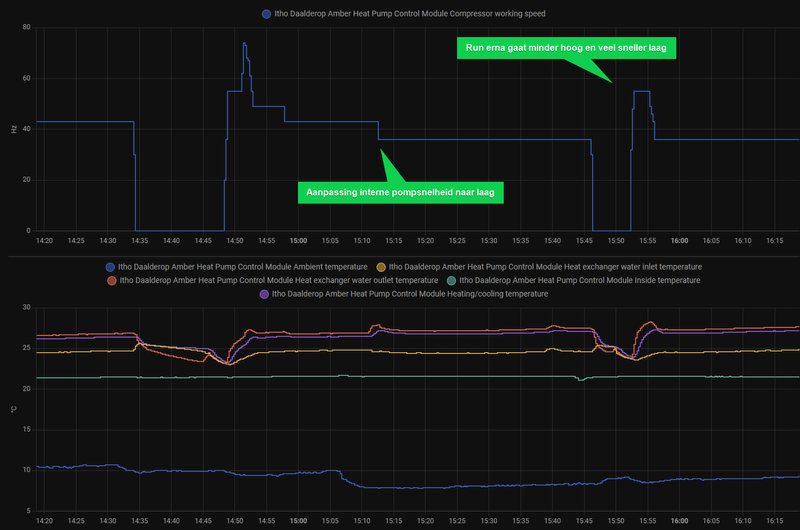800x530 pixels.
Task: Click the 80 value on the Hz axis
Action: [27, 27]
